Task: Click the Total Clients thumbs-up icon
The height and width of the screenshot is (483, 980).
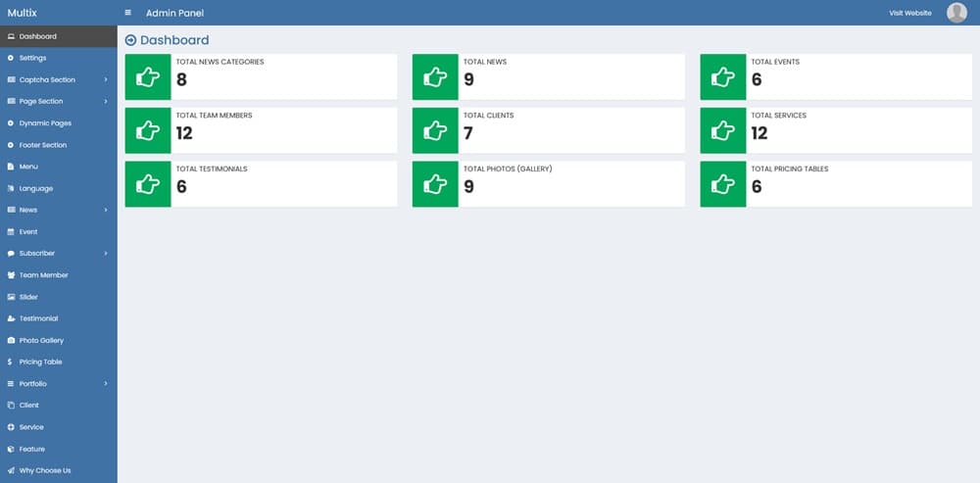Action: (435, 130)
